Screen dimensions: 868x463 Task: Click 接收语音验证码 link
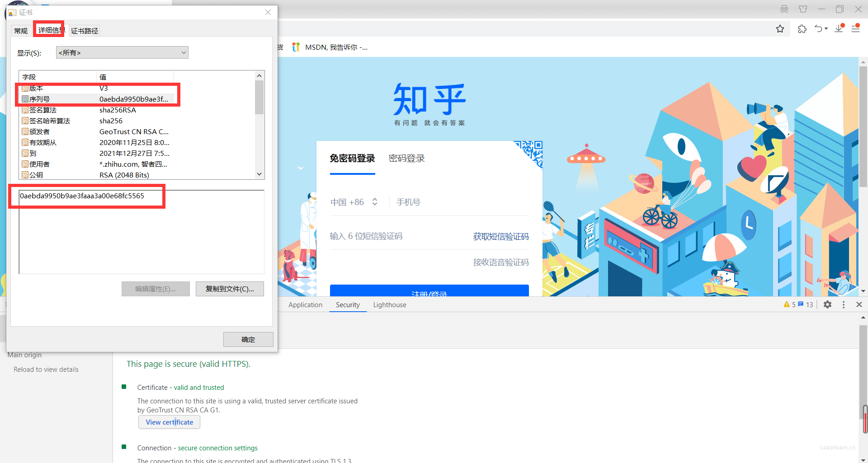(501, 262)
